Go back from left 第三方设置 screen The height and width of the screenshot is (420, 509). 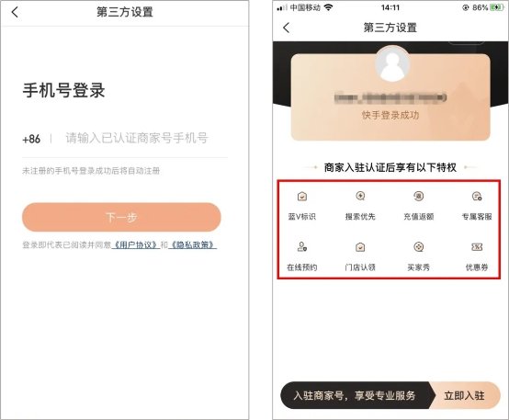tap(15, 12)
